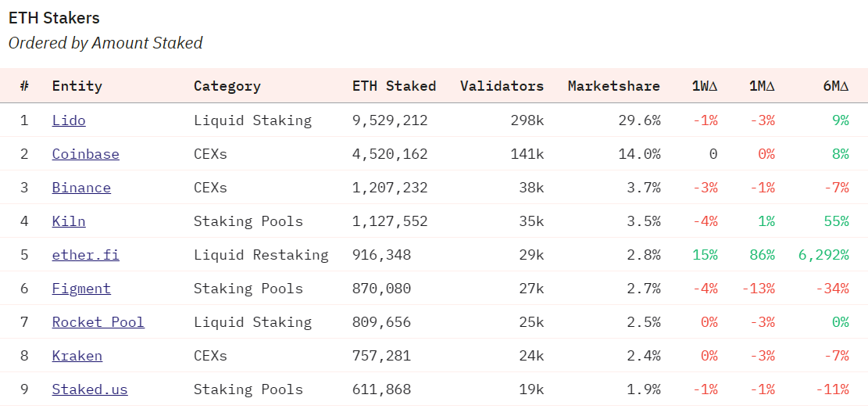
Task: Sort by the 6MΔ column header
Action: [835, 86]
